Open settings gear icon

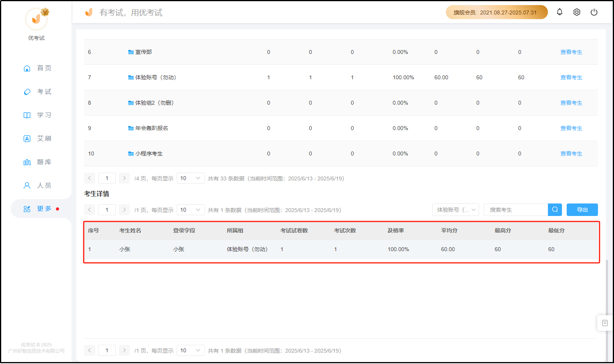577,12
